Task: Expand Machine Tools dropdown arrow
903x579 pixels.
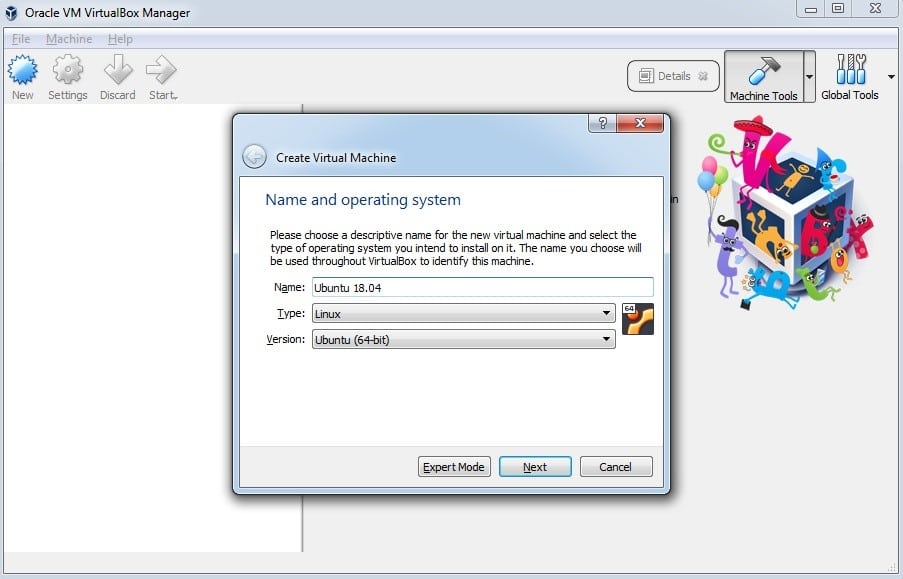Action: coord(809,77)
